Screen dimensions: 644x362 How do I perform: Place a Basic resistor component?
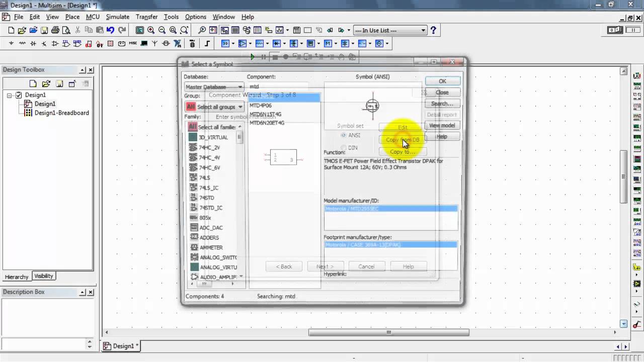coord(22,44)
